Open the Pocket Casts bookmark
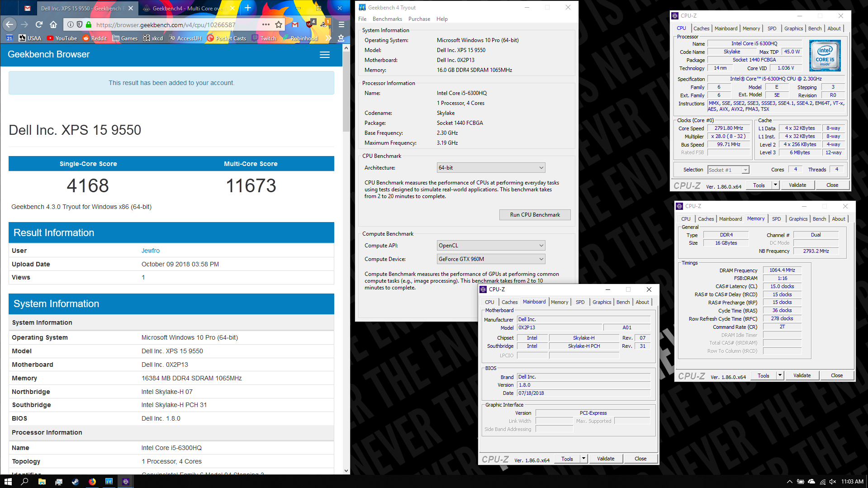The image size is (868, 488). tap(227, 38)
